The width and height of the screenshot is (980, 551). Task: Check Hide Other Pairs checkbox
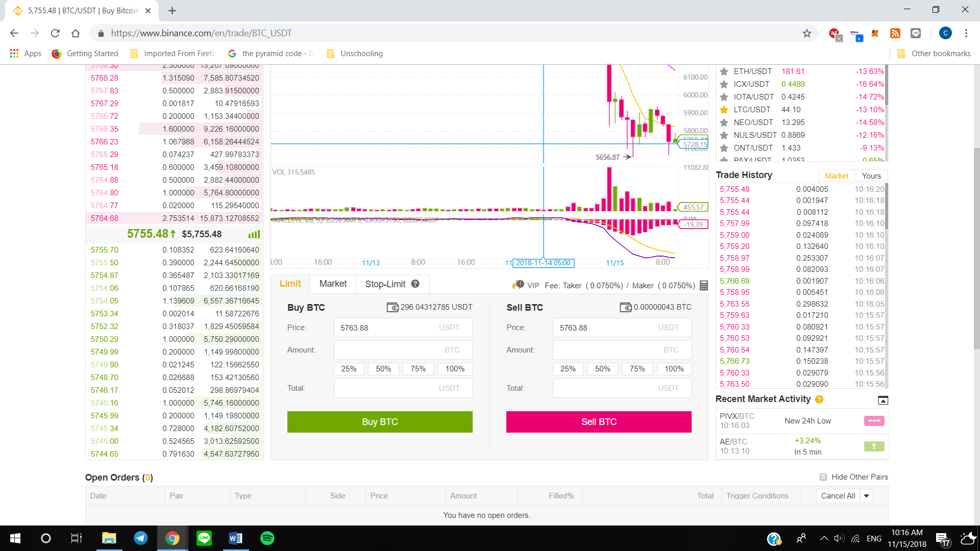coord(823,477)
